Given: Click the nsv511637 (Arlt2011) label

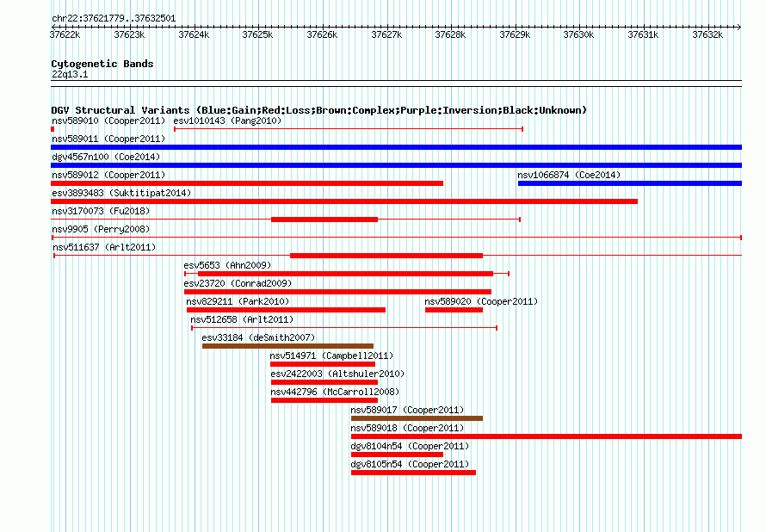Looking at the screenshot, I should point(104,247).
